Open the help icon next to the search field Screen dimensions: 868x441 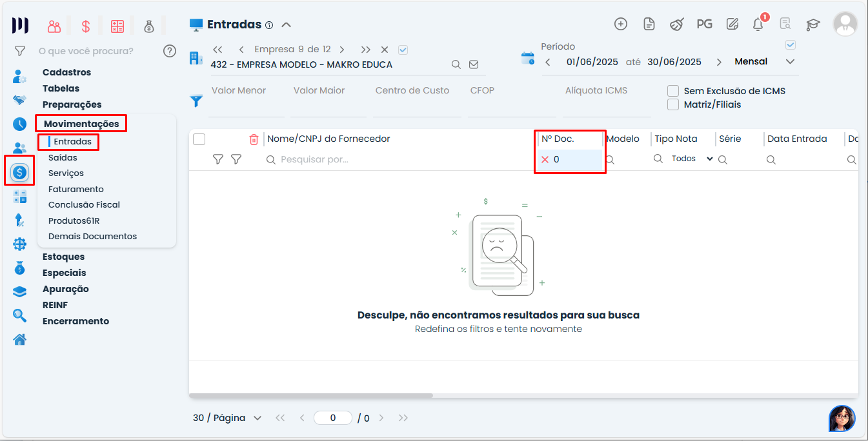pyautogui.click(x=170, y=51)
